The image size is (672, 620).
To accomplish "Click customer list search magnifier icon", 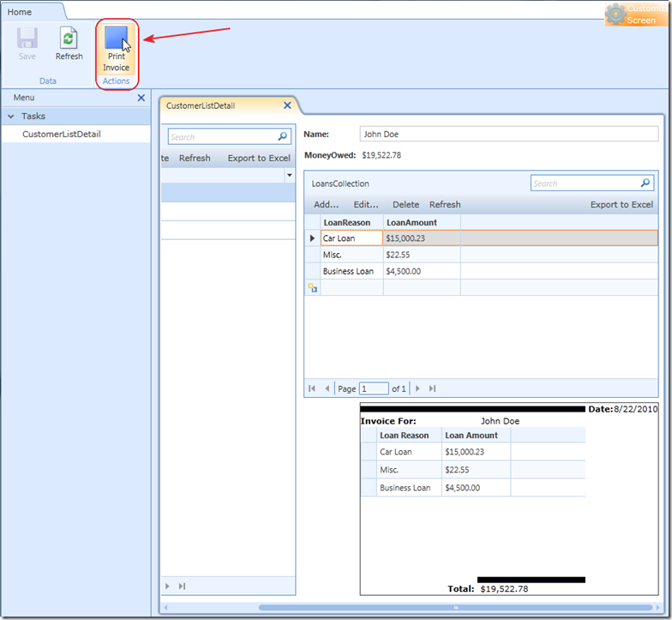I will coord(283,136).
